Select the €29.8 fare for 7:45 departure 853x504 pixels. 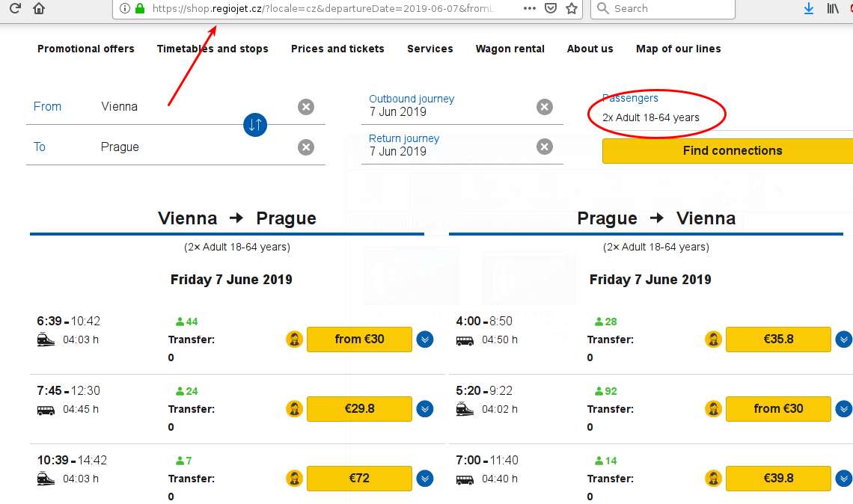pos(359,409)
